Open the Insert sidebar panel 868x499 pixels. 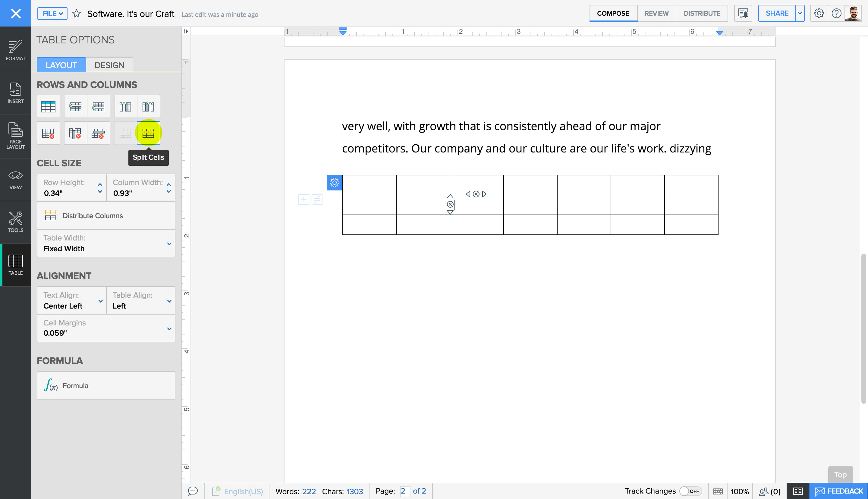click(x=15, y=93)
